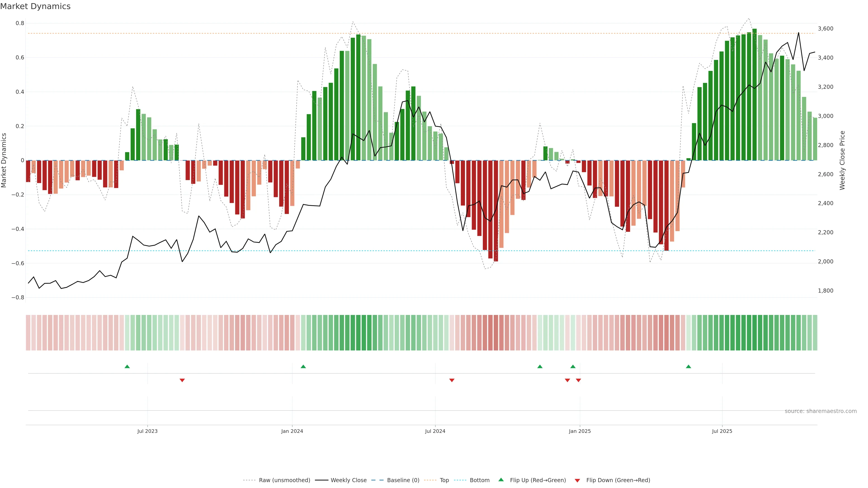Toggle the Weekly Close legend item

tap(348, 480)
